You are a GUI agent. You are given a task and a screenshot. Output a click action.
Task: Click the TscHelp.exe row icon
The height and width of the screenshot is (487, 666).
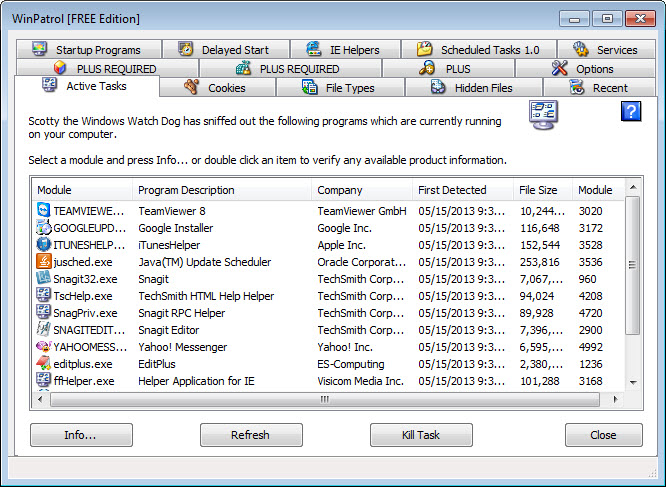pos(43,295)
